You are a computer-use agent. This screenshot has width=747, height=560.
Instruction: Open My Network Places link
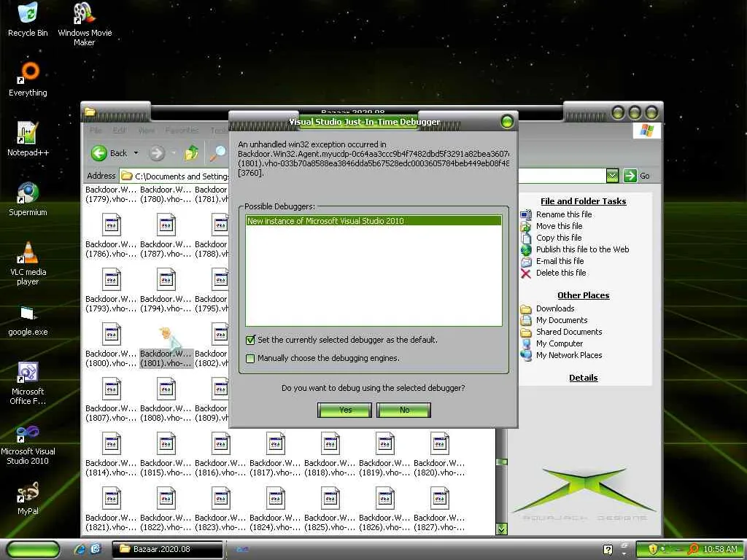click(569, 355)
